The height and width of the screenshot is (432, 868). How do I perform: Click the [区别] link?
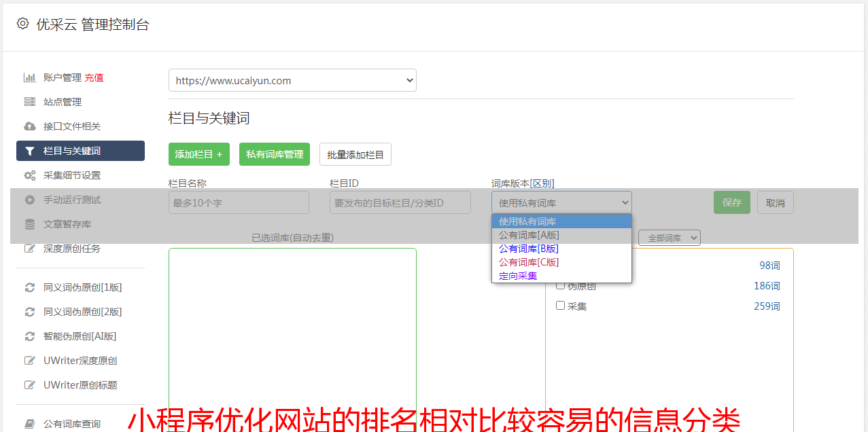coord(542,183)
